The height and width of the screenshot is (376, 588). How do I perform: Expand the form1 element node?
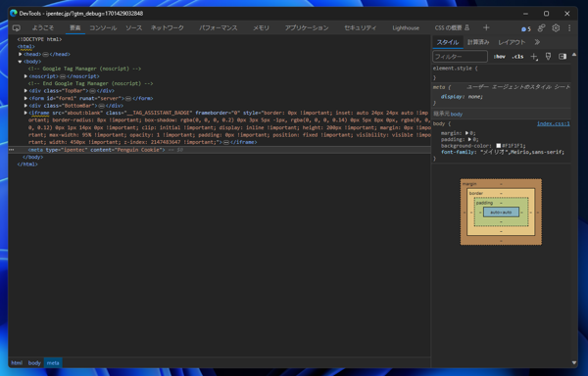25,99
